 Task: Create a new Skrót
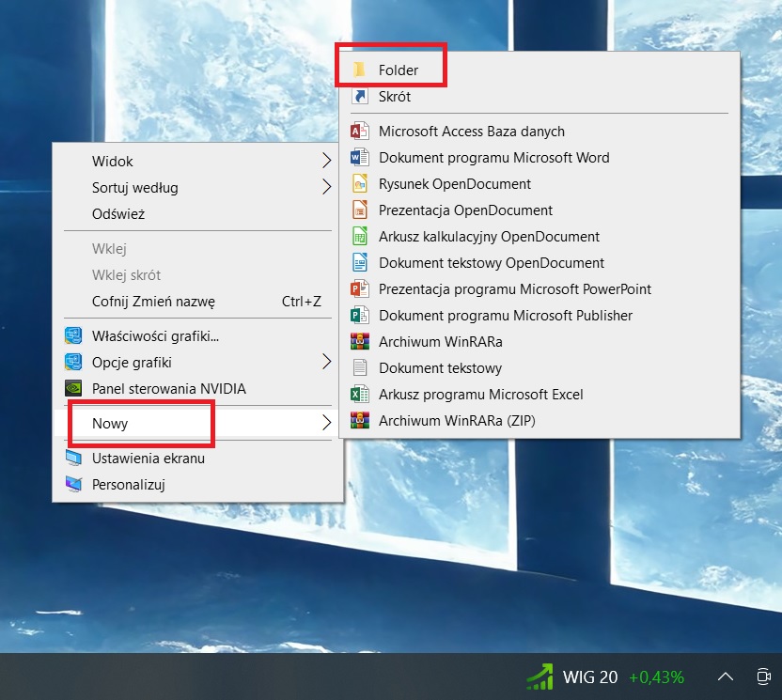point(540,96)
